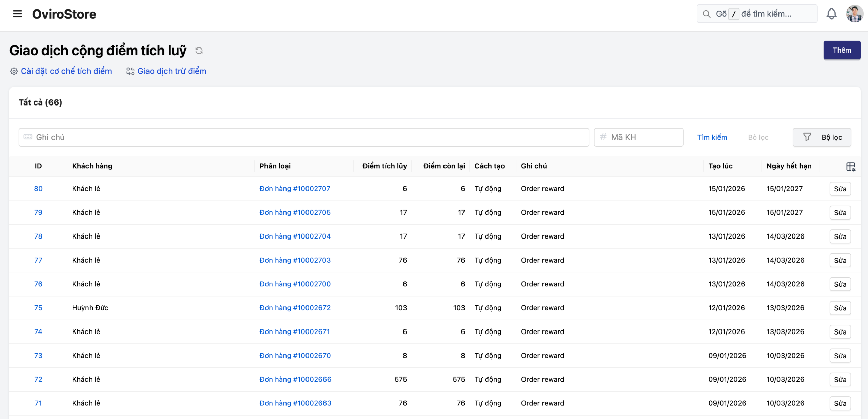Click the funnel Bộ lọc filter button
The width and height of the screenshot is (868, 419).
822,137
